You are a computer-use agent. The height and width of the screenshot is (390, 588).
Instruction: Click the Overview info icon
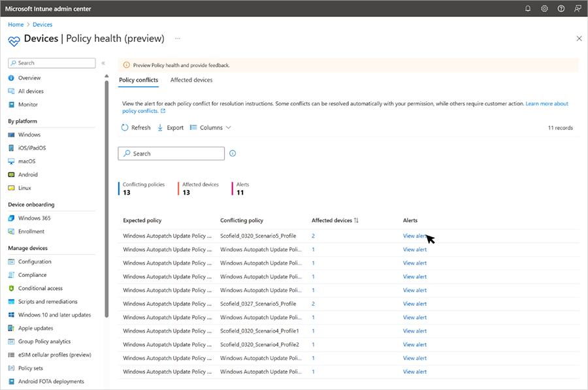coord(11,78)
